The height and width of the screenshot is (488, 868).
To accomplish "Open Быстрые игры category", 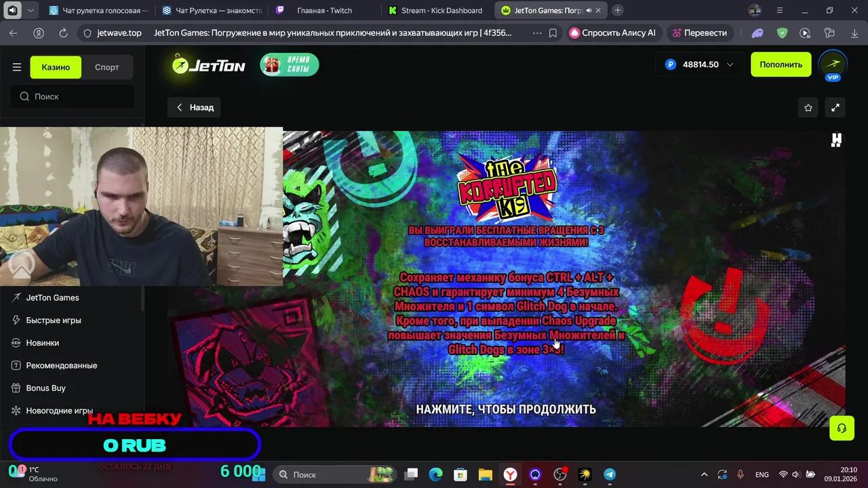I will click(54, 320).
